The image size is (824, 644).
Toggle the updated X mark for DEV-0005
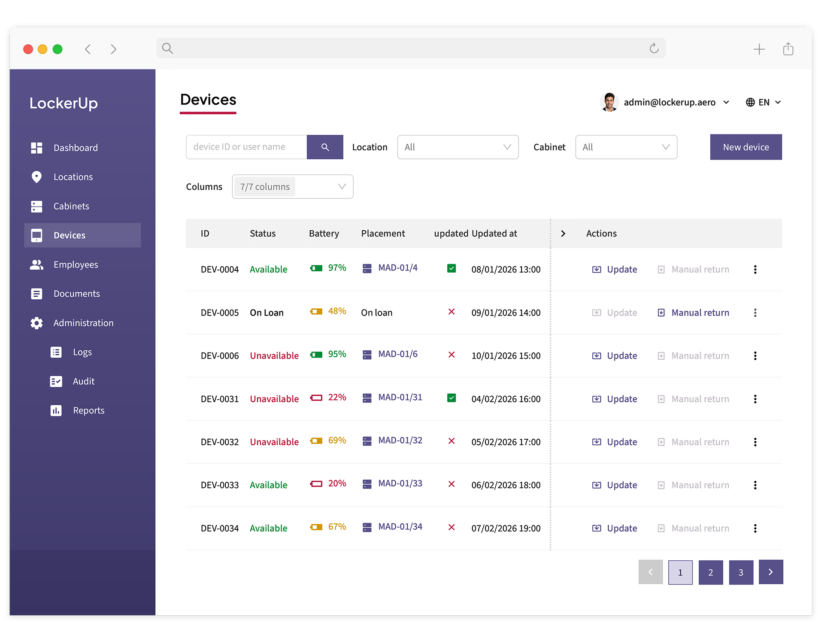point(451,312)
